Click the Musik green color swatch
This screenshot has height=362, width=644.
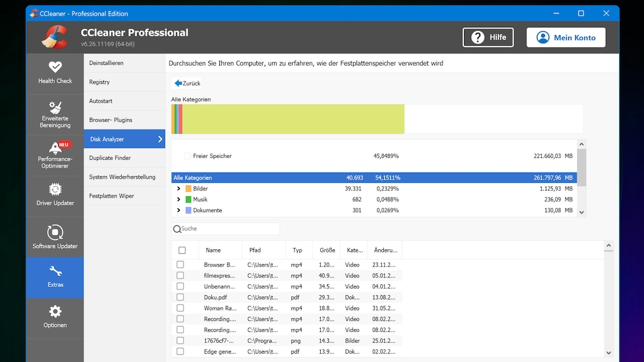tap(189, 199)
